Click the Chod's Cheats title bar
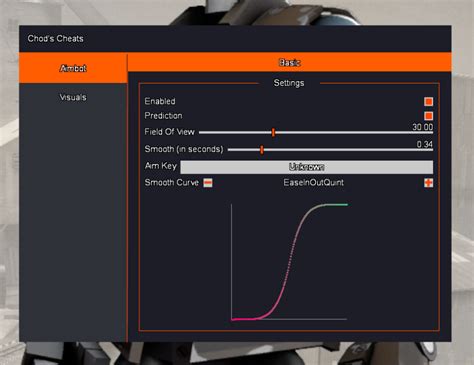Viewport: 474px width, 365px height. (235, 39)
